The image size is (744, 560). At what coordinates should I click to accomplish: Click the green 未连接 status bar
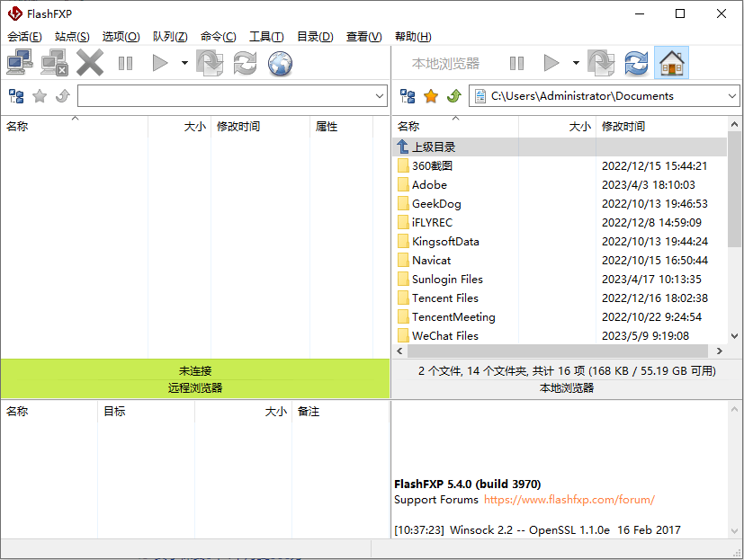click(195, 371)
